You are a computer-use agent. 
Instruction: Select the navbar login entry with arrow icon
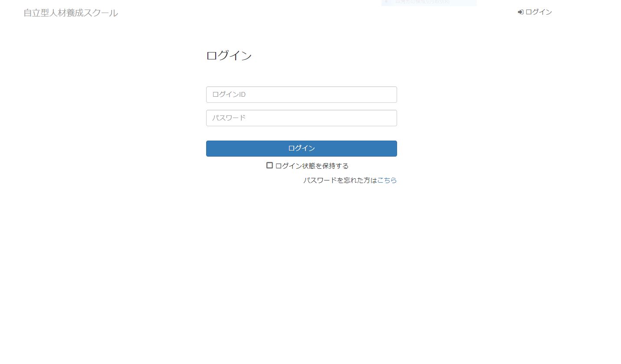[535, 12]
